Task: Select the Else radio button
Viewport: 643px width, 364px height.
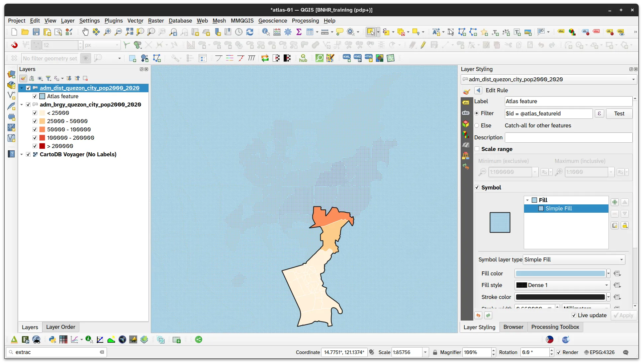Action: (477, 125)
